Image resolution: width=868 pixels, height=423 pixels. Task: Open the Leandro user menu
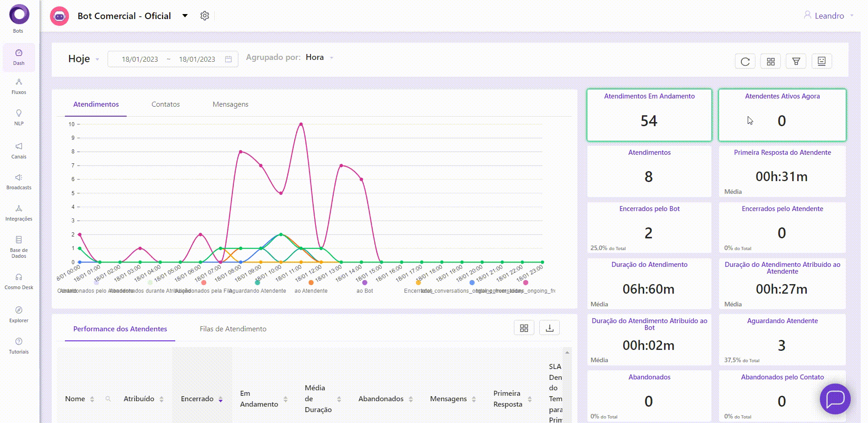829,16
